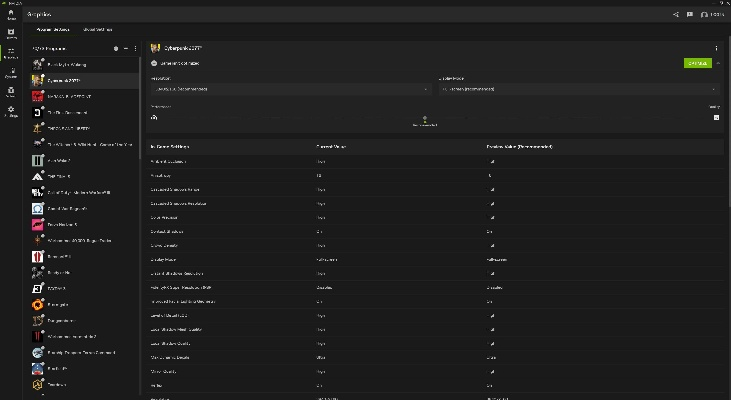
Task: Expand the Display Mode dropdown
Action: [x=578, y=89]
